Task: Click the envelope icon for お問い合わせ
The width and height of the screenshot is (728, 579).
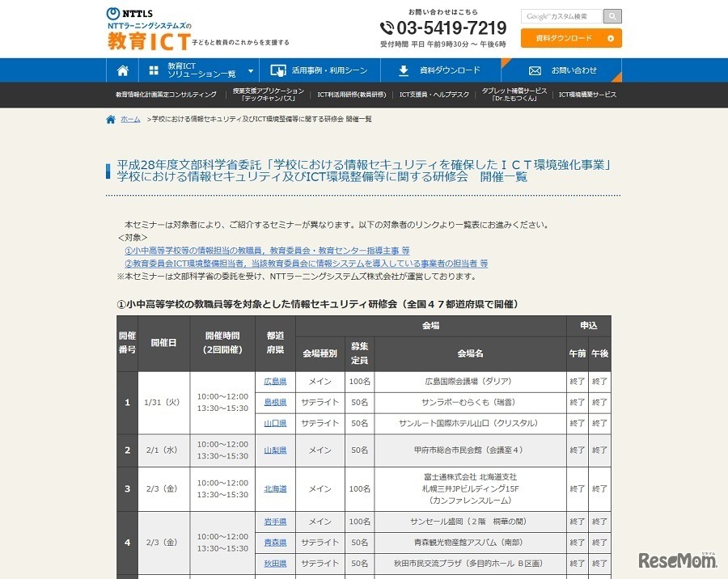Action: pos(535,70)
